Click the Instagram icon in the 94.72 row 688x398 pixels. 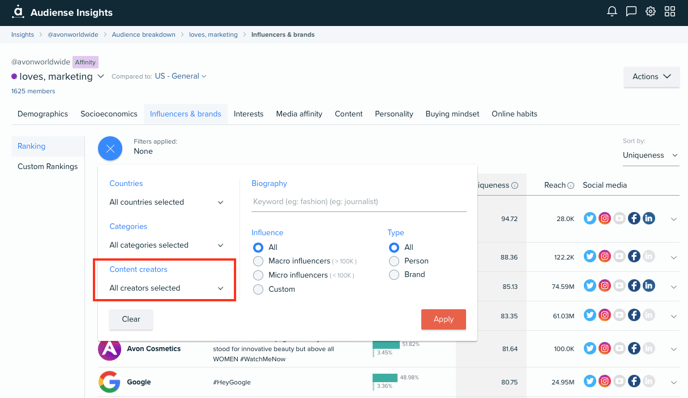(x=605, y=218)
